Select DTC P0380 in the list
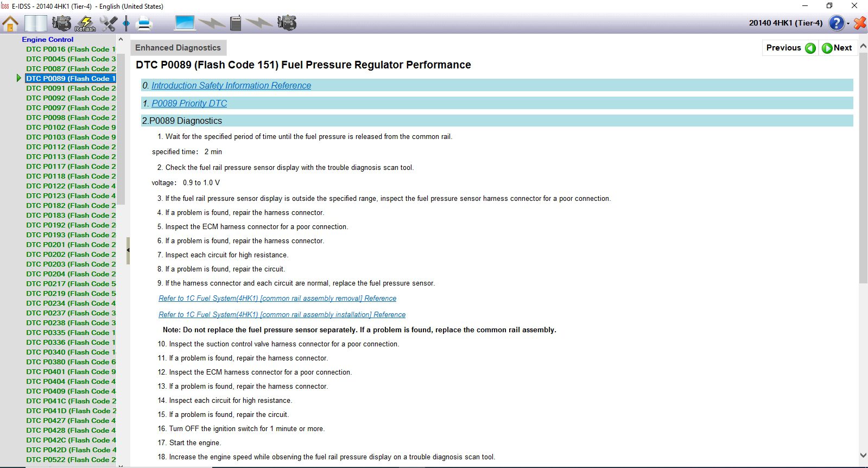 [71, 362]
